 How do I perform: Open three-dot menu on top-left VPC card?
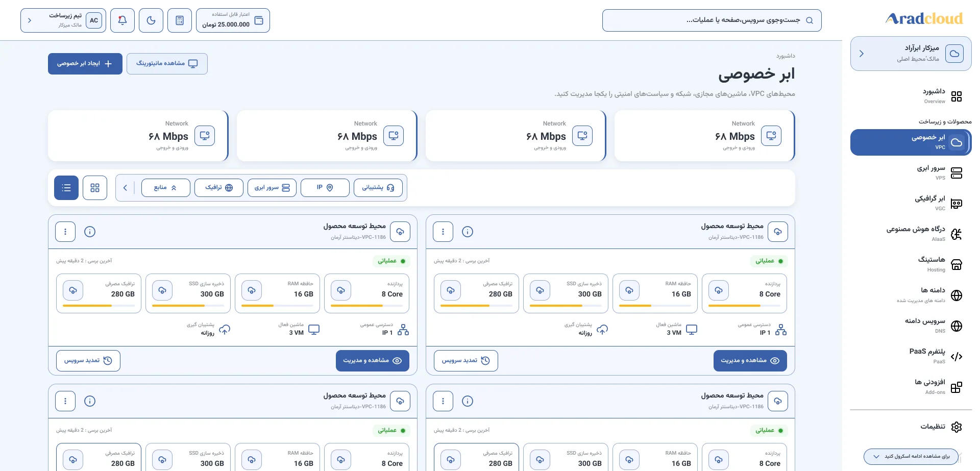[65, 232]
